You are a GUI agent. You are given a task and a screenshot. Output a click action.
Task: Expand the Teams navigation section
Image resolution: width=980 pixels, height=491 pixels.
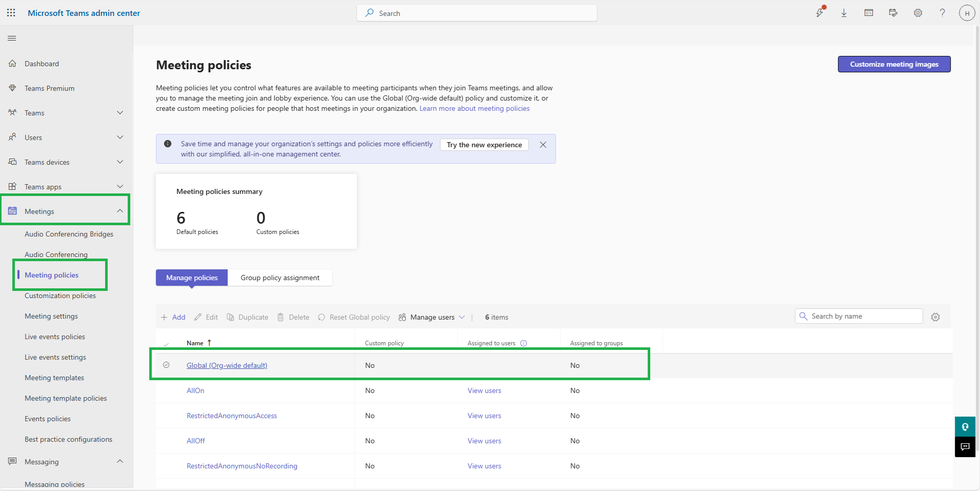(x=120, y=113)
